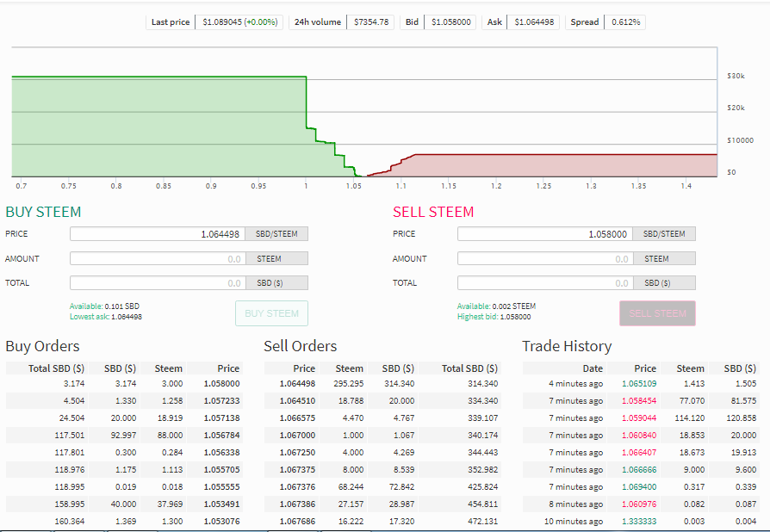Focus the Sell Steem price input field
This screenshot has height=532, width=770.
545,233
